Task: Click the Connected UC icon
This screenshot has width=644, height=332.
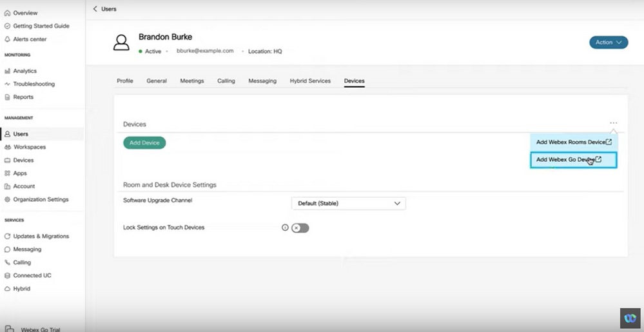Action: 7,276
